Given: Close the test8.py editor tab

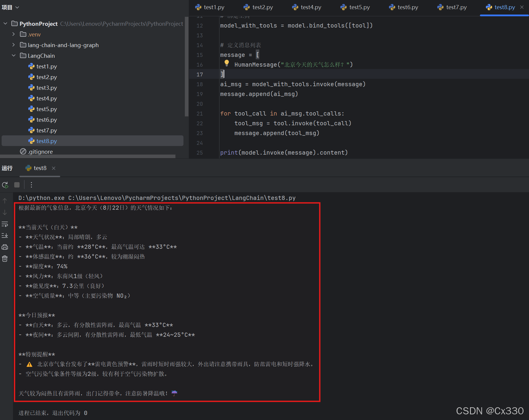Looking at the screenshot, I should 522,7.
